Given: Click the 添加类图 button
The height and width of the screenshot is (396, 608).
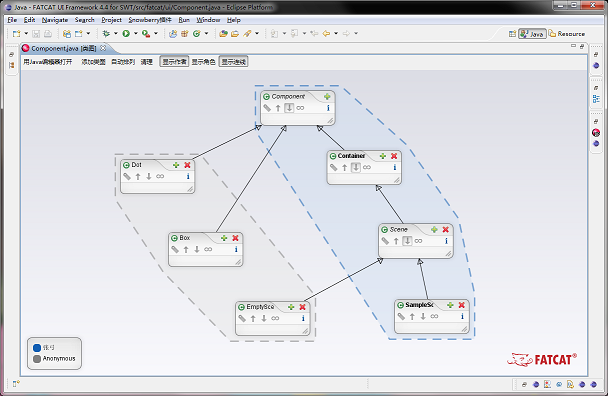Looking at the screenshot, I should click(x=93, y=62).
